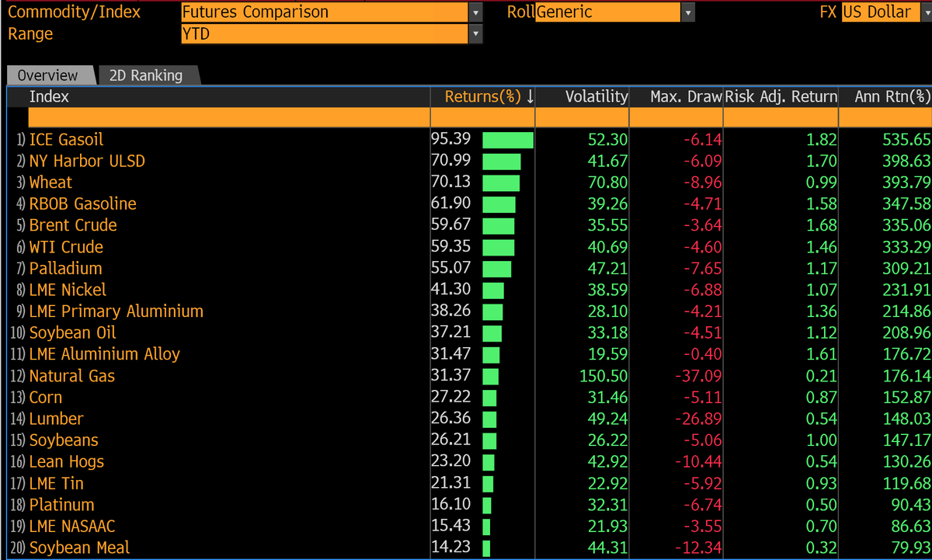Sort by the Index column header
Screen dimensions: 932x560
coord(49,96)
